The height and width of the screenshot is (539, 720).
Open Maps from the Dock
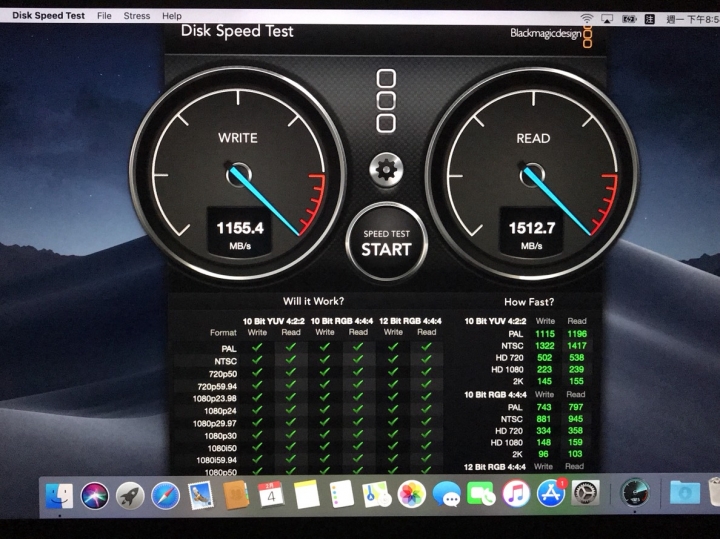[x=377, y=494]
